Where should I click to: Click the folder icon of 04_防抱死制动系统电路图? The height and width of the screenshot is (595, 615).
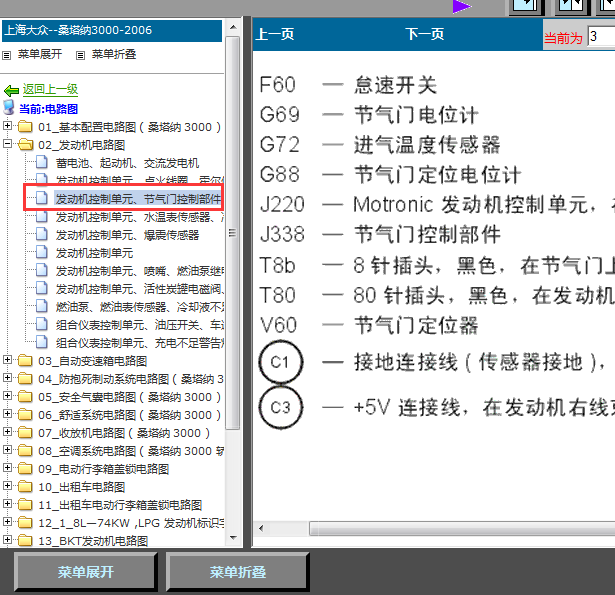coord(25,378)
